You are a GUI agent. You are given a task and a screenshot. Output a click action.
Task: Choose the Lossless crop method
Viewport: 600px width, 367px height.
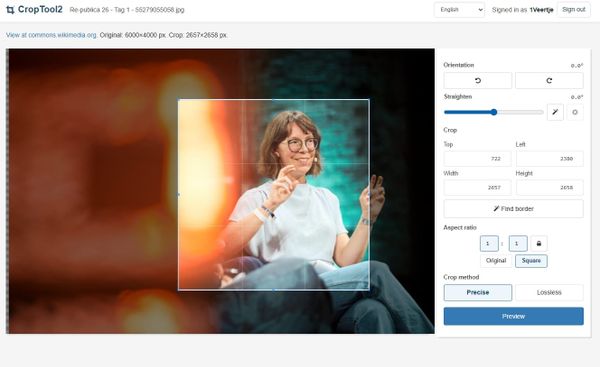(x=549, y=292)
